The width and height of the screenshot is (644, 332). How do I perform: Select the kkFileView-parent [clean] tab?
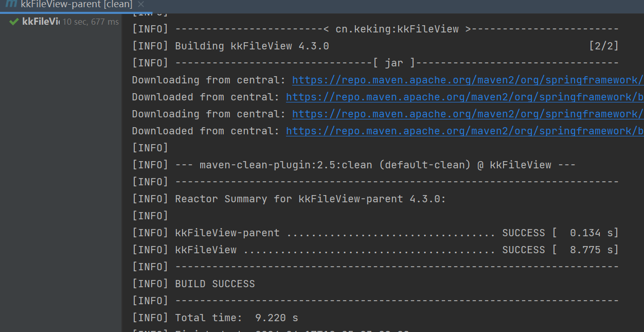click(x=76, y=5)
